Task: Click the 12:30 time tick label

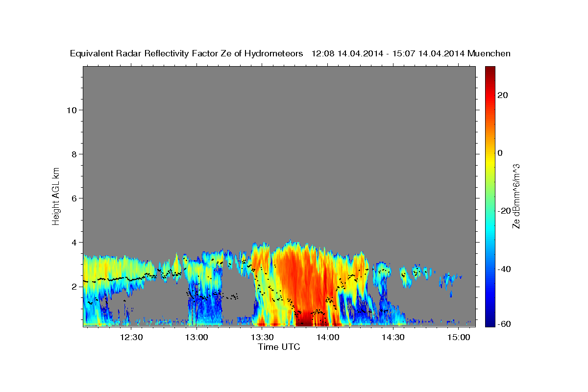Action: click(x=132, y=337)
